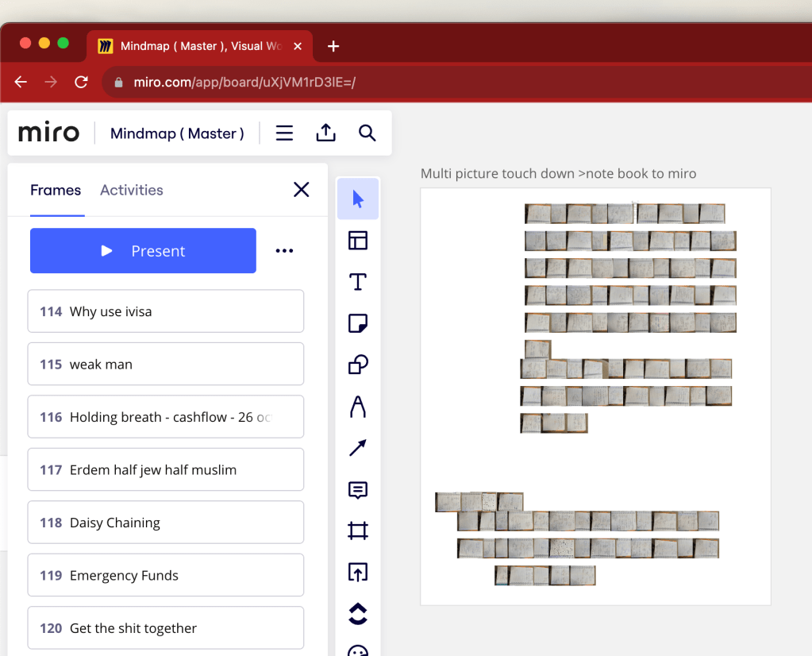Screen dimensions: 812x656
Task: Start presentation with Present button
Action: [143, 251]
